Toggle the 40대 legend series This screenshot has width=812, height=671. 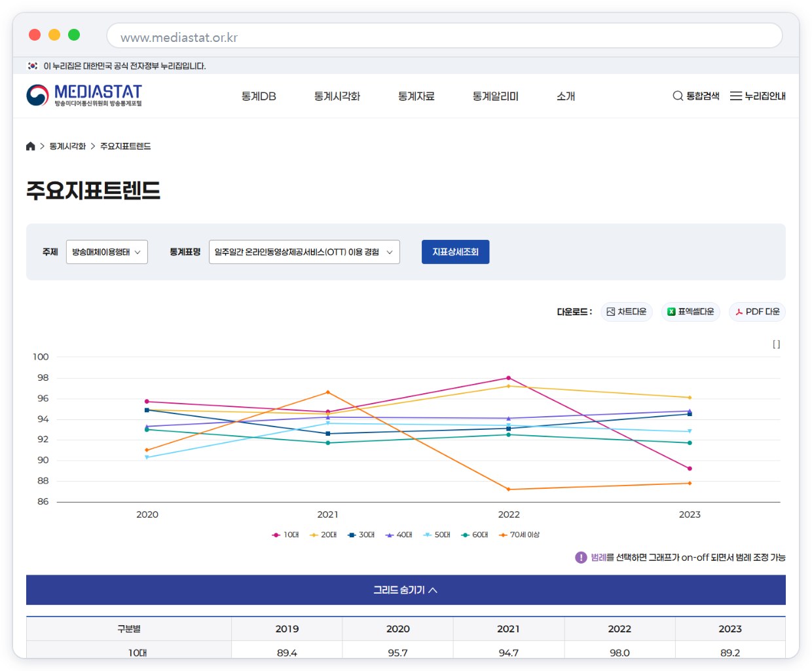399,535
